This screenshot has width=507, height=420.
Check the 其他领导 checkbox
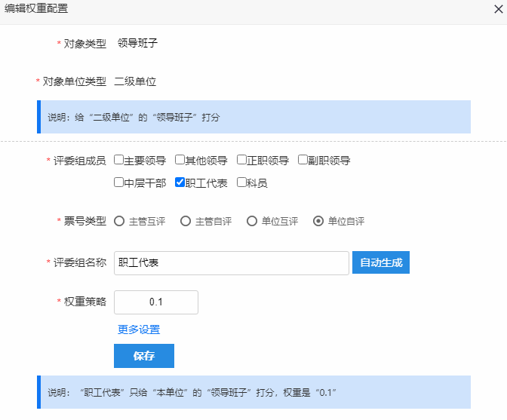(180, 160)
